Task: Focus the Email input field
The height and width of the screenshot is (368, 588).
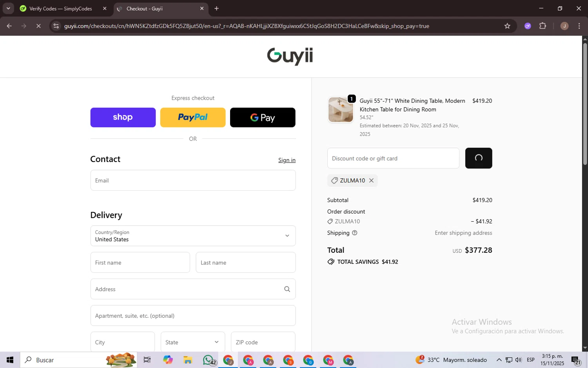Action: click(193, 180)
